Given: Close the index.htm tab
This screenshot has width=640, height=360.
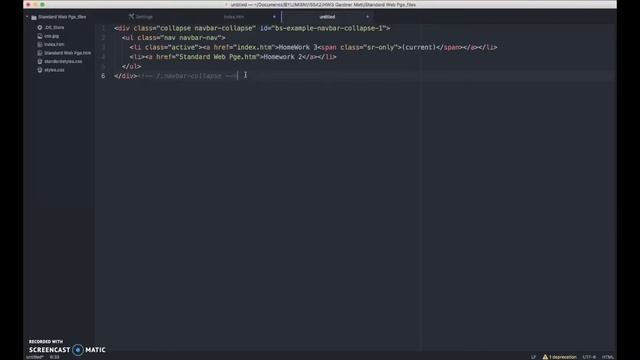Looking at the screenshot, I should [274, 17].
